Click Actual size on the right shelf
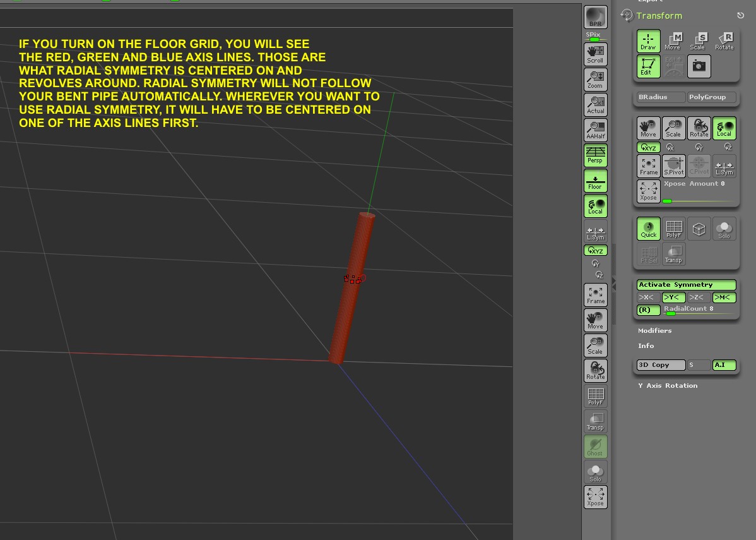The width and height of the screenshot is (756, 540). (596, 105)
